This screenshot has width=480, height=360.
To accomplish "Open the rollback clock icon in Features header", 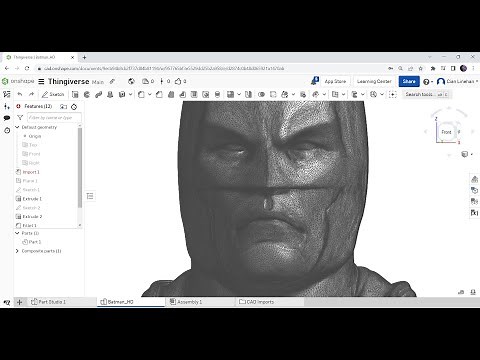I will tap(74, 107).
